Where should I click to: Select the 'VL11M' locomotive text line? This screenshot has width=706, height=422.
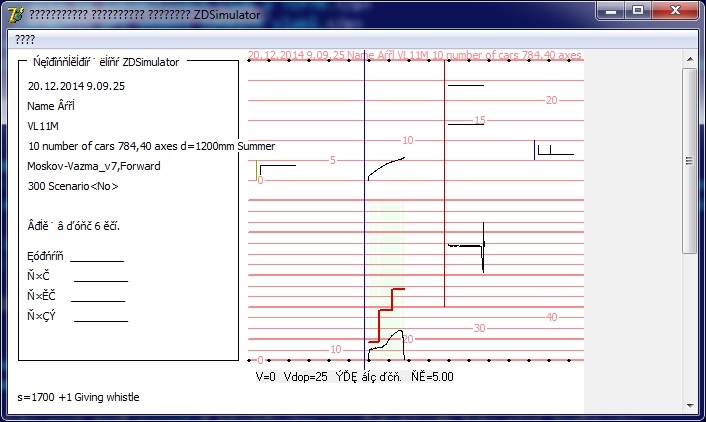tap(43, 126)
